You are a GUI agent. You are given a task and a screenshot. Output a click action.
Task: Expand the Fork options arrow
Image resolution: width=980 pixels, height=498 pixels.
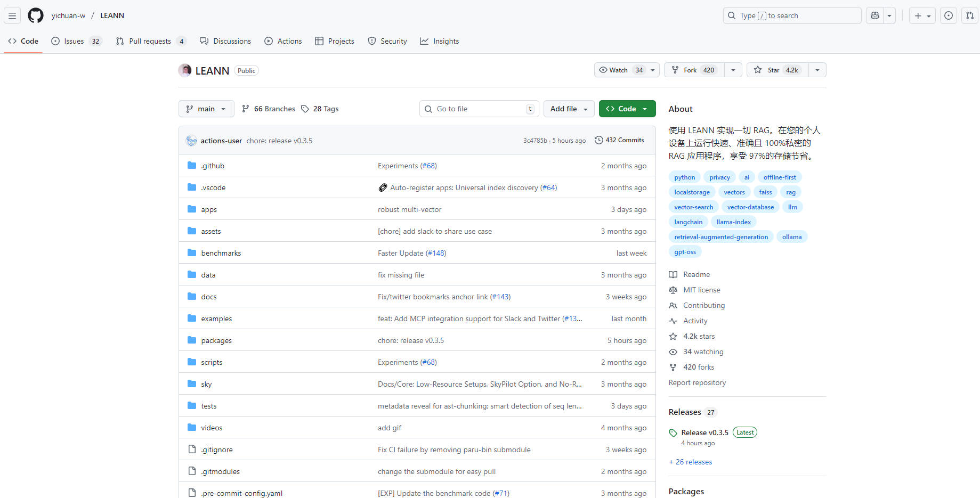tap(733, 70)
